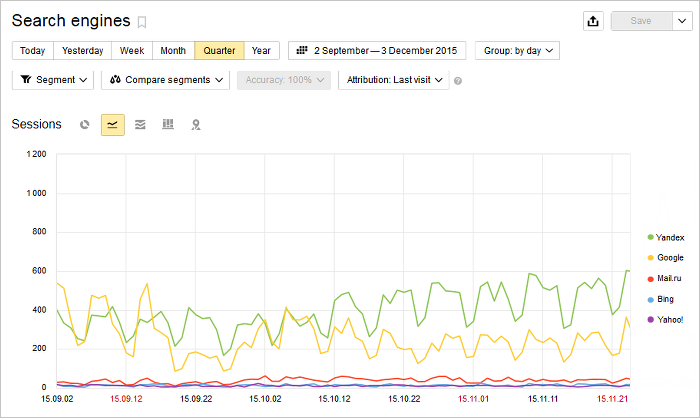Select the column chart view icon
This screenshot has height=418, width=700.
168,124
